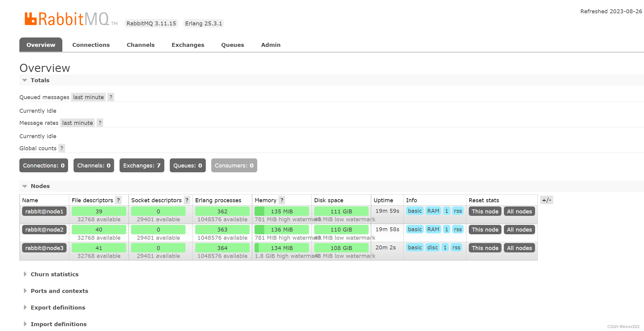Viewport: 644px width, 331px height.
Task: Open Socket descriptors help question mark
Action: pyautogui.click(x=187, y=200)
